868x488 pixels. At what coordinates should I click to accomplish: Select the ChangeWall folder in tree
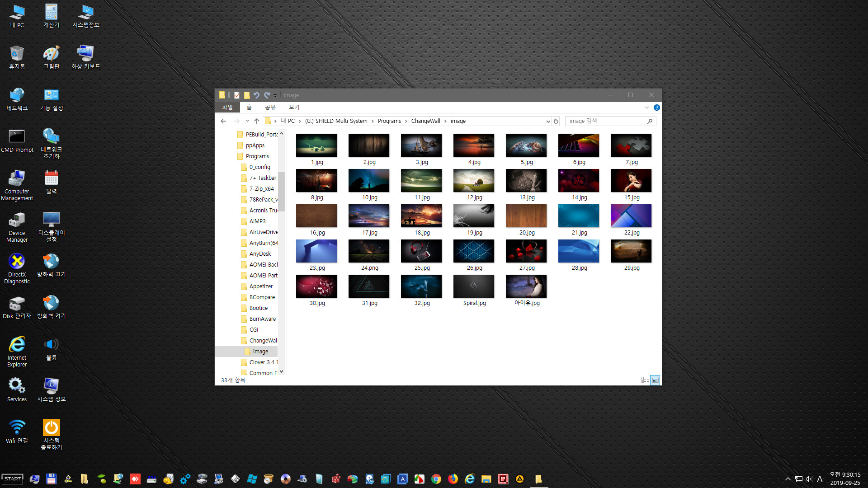click(259, 341)
